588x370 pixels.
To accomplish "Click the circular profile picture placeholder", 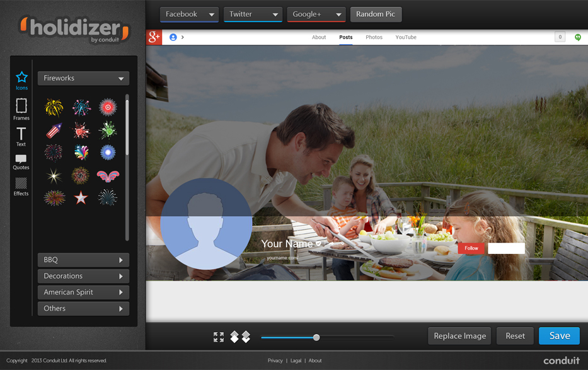I will 206,224.
